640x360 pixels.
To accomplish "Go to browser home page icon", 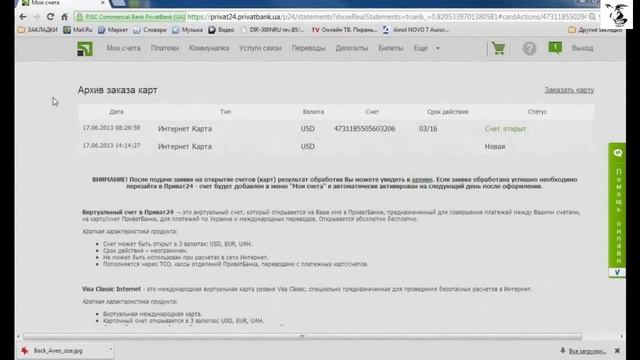I will pos(64,17).
